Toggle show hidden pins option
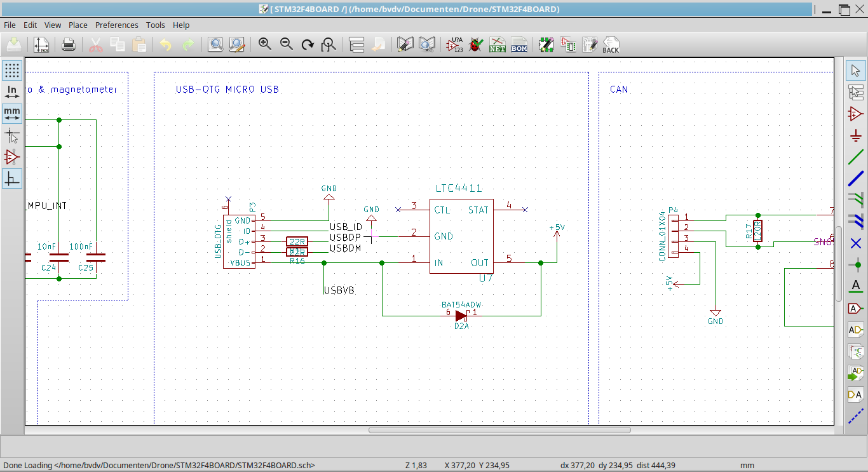 (x=12, y=157)
